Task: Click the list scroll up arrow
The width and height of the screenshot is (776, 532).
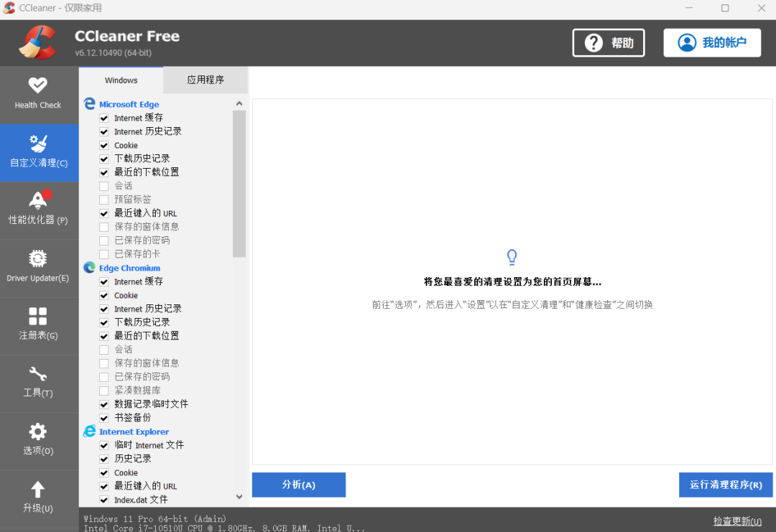Action: tap(239, 103)
